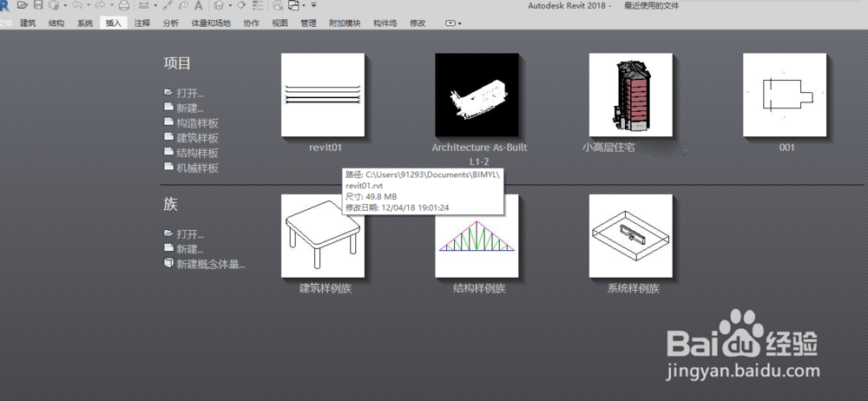Open the Revit application menu logo
The width and height of the screenshot is (868, 401).
click(x=4, y=5)
